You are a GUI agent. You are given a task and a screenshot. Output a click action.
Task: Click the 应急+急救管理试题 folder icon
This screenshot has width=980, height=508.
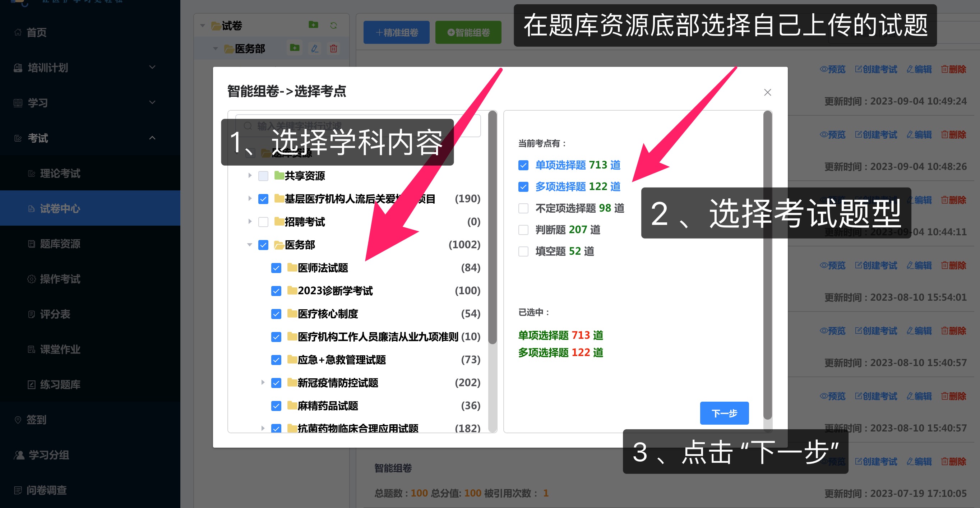click(292, 359)
